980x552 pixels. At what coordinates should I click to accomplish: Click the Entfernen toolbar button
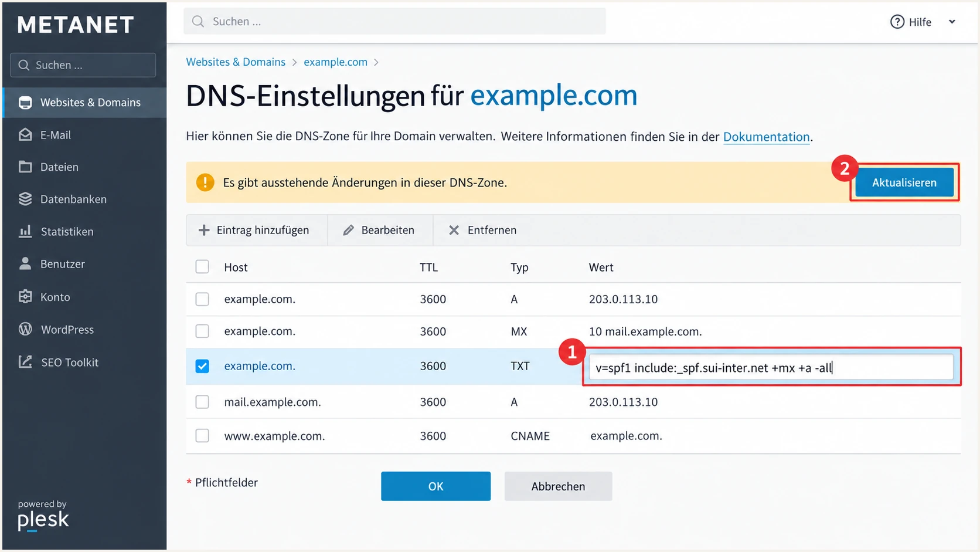tap(482, 230)
